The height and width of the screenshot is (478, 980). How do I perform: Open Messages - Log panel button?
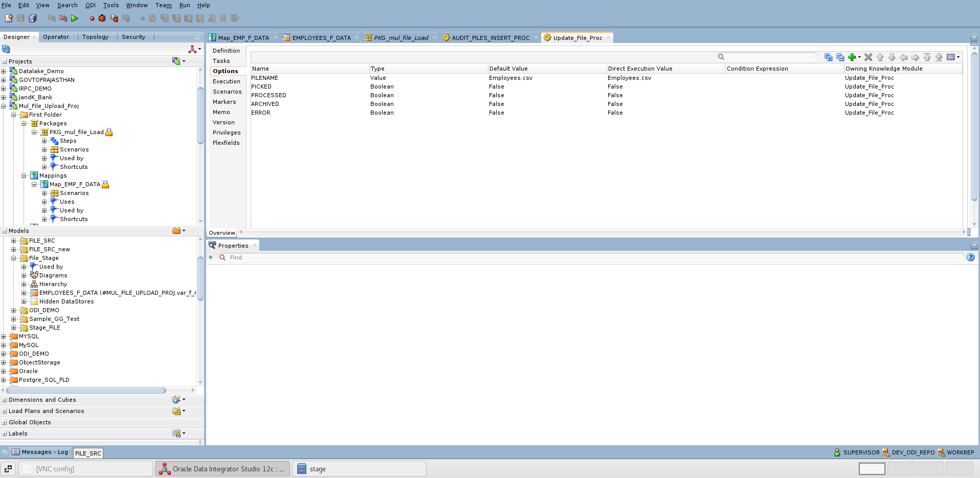40,452
